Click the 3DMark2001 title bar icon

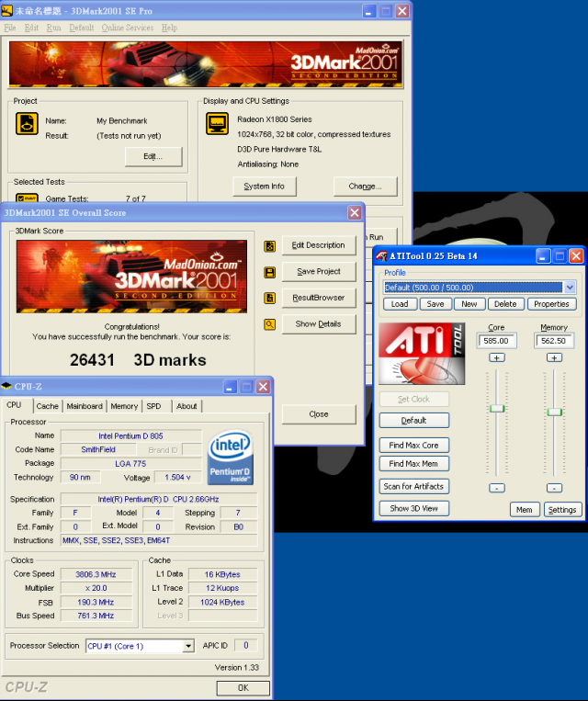pyautogui.click(x=6, y=11)
